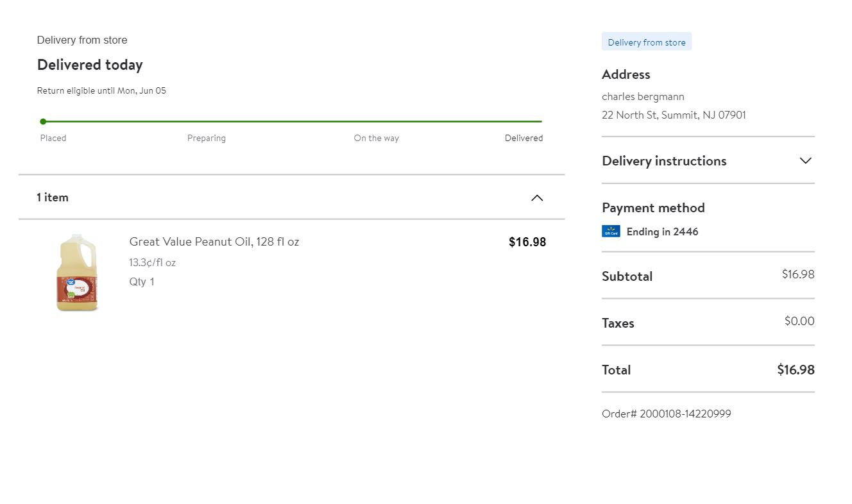
Task: Click the Walmart gift card payment icon
Action: (611, 231)
